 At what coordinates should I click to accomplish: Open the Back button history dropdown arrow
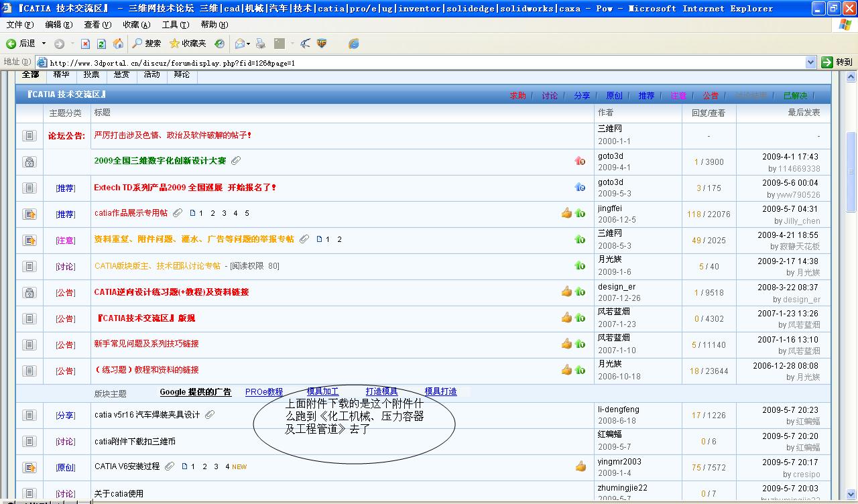coord(44,44)
